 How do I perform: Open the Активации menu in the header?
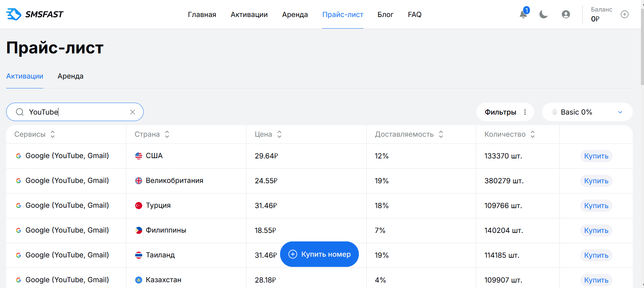click(x=249, y=15)
